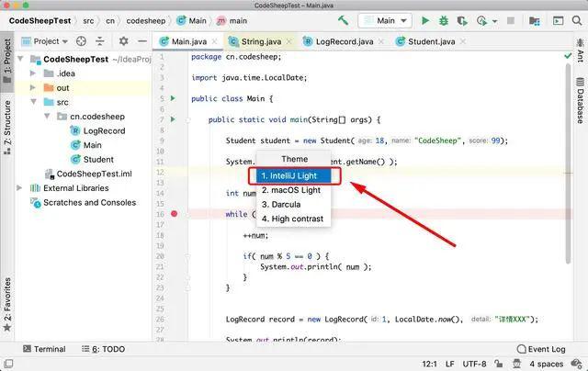Screen dimensions: 588x371
Task: Expand the out folder
Action: pos(33,87)
